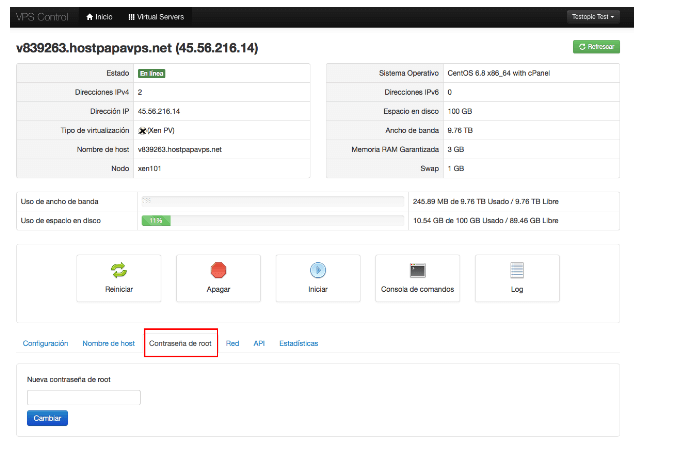Click the Tipo de virtualización label
Image resolution: width=692 pixels, height=449 pixels.
pos(95,130)
